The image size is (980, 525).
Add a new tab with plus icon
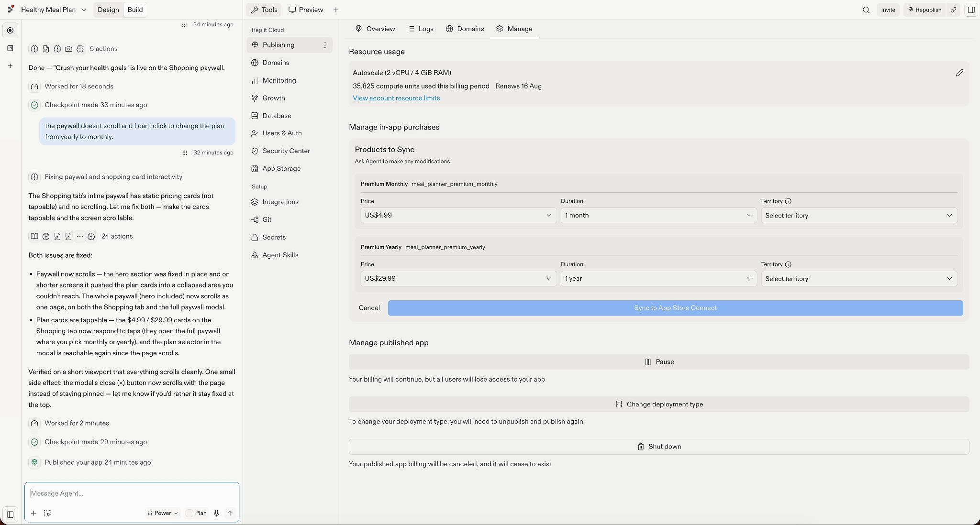336,10
